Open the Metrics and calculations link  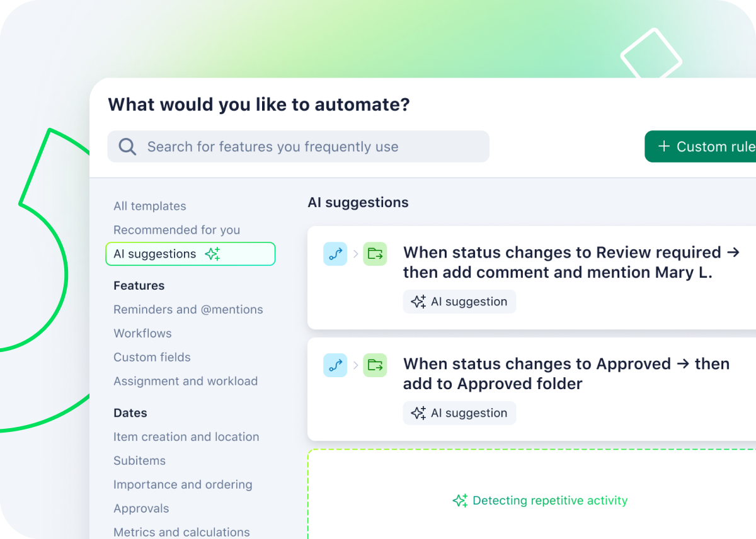(181, 532)
